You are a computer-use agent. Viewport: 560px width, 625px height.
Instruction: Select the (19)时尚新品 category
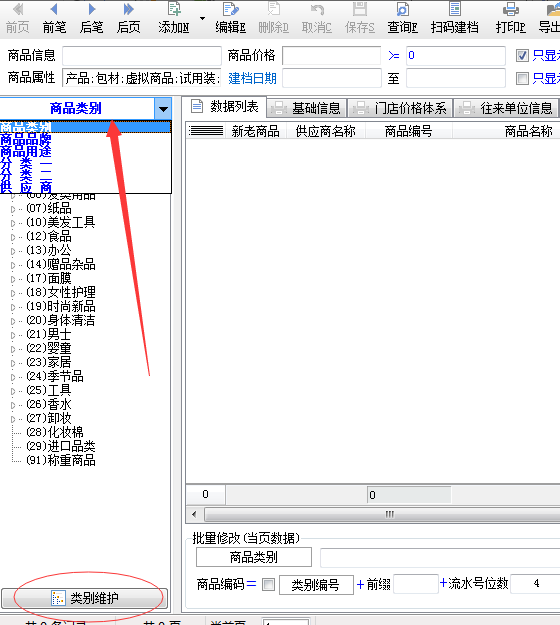[61, 306]
